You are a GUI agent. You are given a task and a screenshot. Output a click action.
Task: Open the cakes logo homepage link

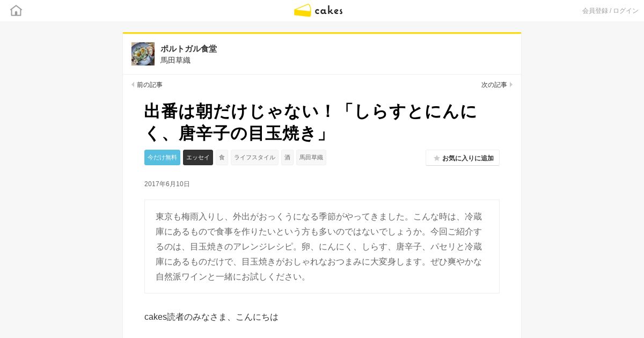318,10
